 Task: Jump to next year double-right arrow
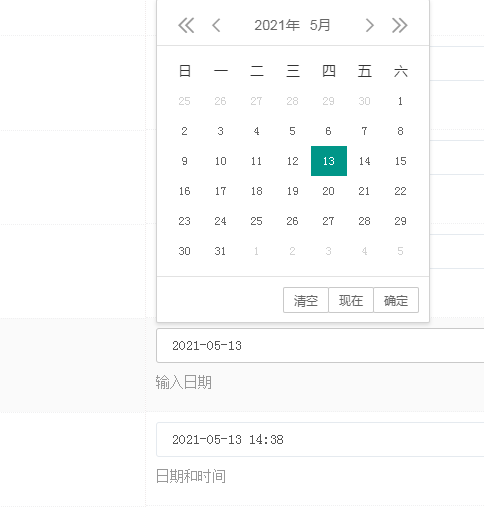[x=400, y=26]
